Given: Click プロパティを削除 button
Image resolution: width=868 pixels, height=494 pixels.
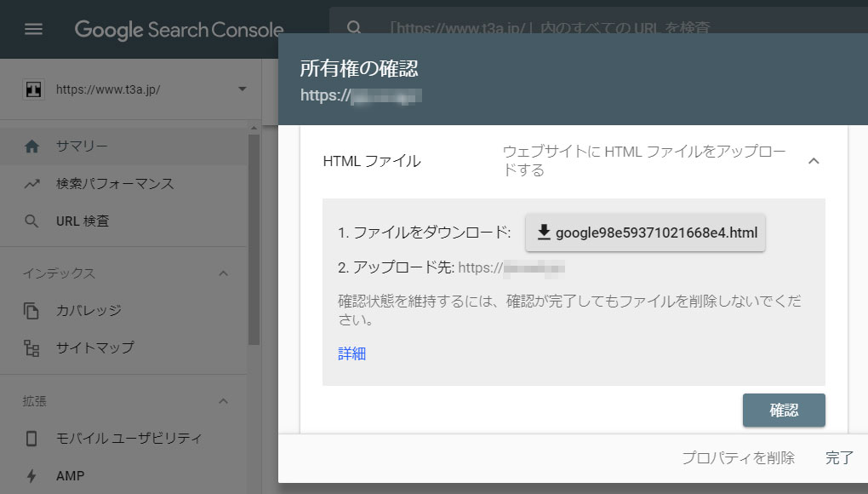Looking at the screenshot, I should click(x=739, y=458).
